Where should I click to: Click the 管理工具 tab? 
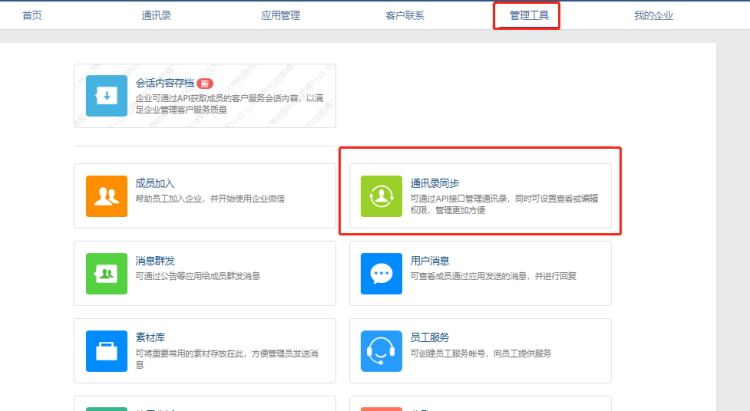click(528, 16)
